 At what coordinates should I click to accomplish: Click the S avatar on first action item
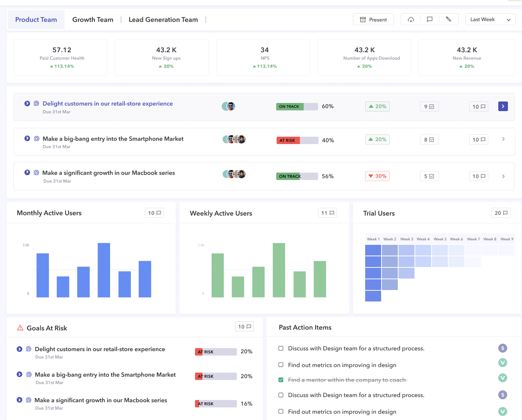pyautogui.click(x=503, y=348)
